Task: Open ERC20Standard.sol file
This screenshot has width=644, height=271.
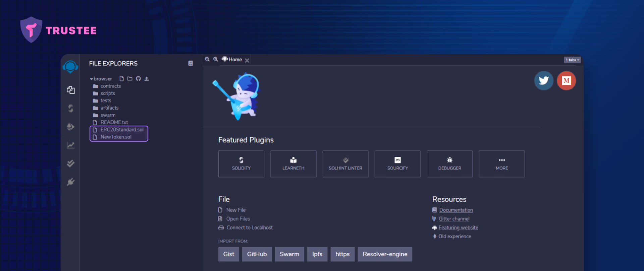Action: 118,130
